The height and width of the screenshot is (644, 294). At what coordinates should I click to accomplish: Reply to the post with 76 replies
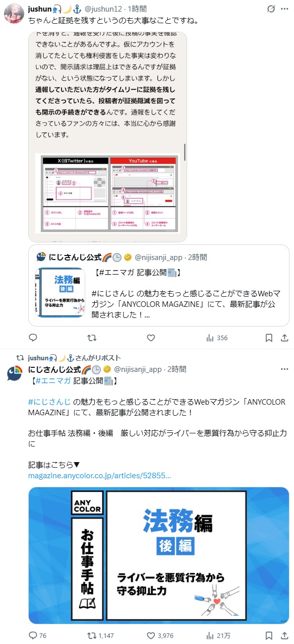pos(38,635)
